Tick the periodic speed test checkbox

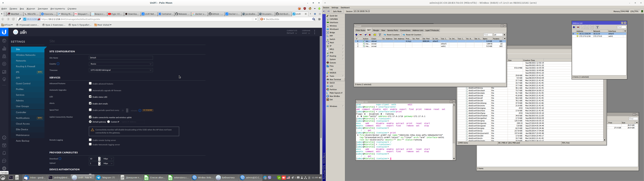coord(90,110)
